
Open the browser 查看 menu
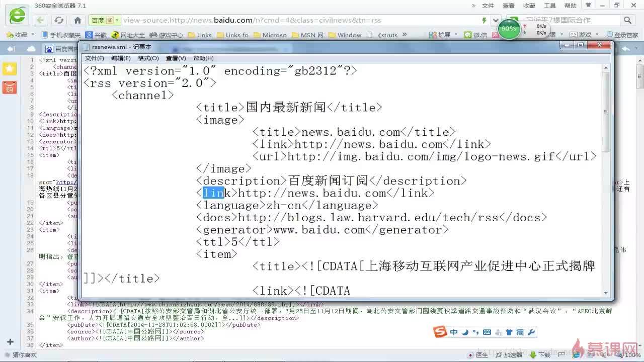509,6
